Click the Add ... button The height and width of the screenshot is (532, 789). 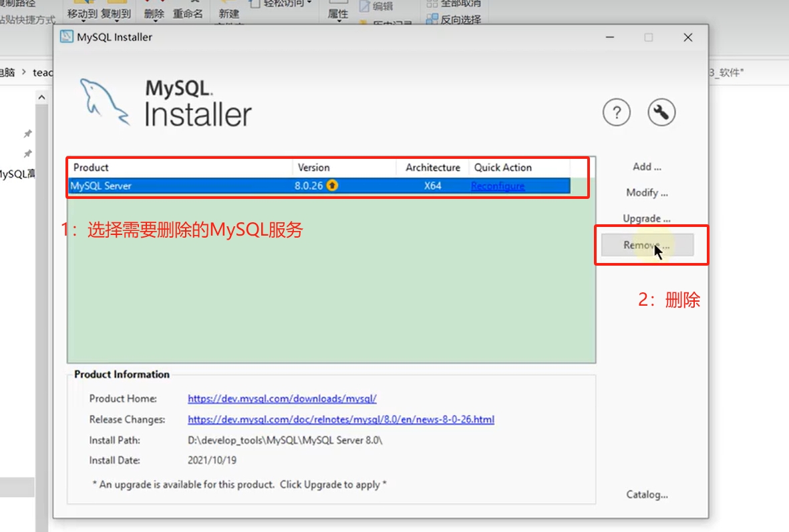(x=647, y=167)
